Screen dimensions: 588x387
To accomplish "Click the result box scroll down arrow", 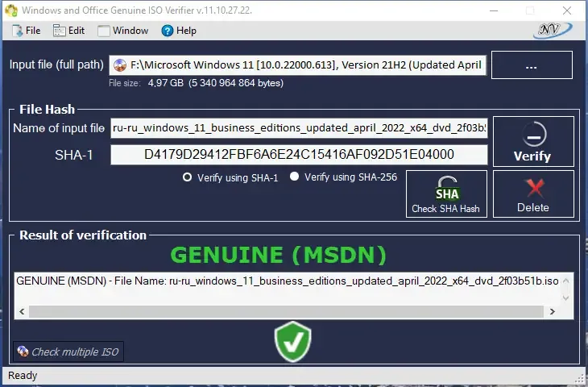I will tap(566, 298).
